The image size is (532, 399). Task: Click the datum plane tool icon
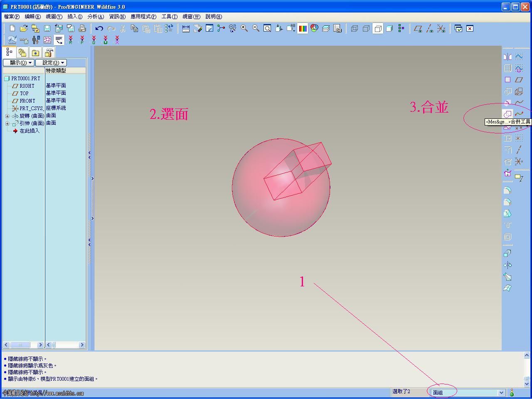pos(519,80)
